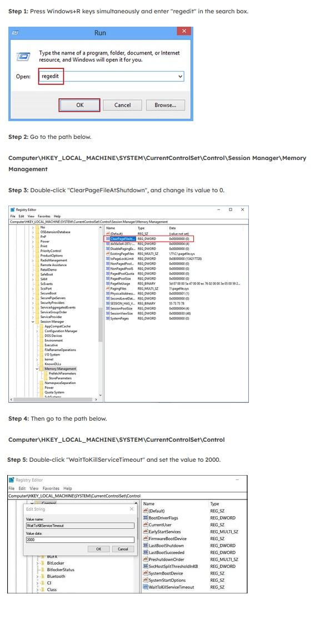This screenshot has width=315, height=644.
Task: Click the icon beside SessionViewSize value
Action: pyautogui.click(x=108, y=313)
